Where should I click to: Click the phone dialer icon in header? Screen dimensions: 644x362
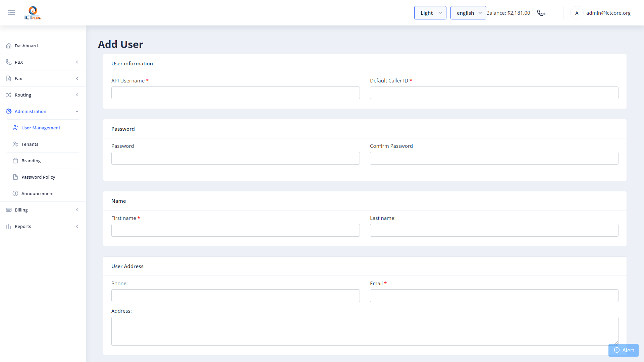(541, 13)
